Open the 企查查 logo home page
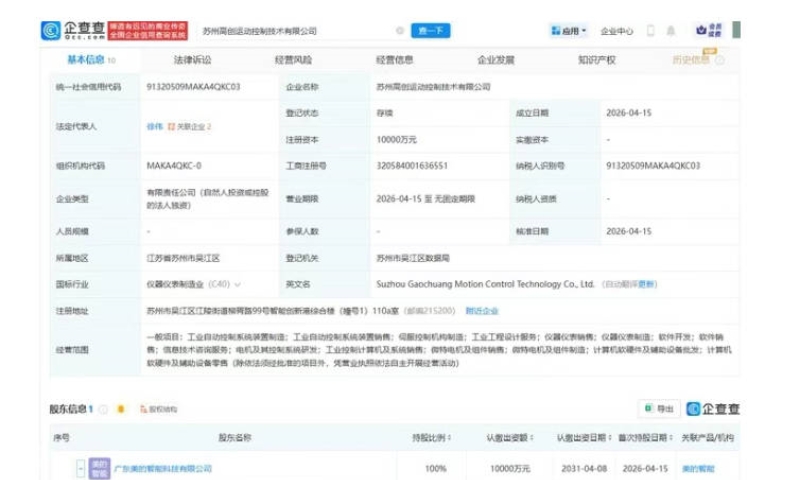The height and width of the screenshot is (480, 800). point(73,31)
